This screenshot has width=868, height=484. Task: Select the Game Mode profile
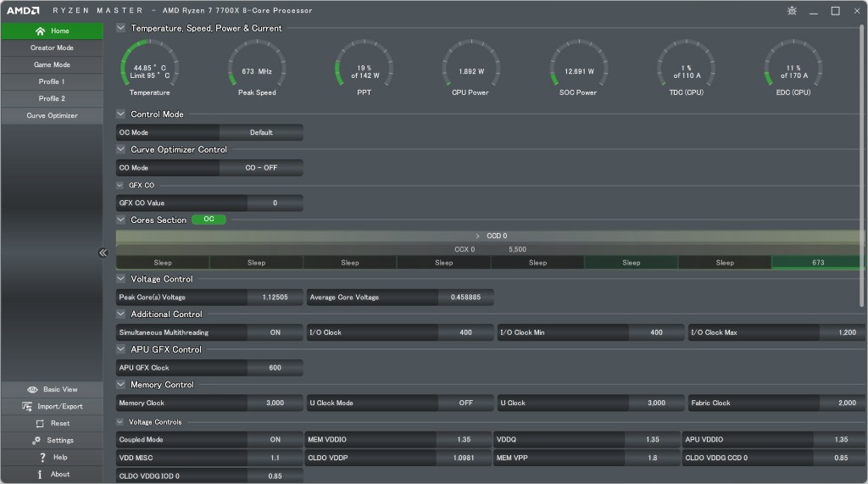[52, 65]
